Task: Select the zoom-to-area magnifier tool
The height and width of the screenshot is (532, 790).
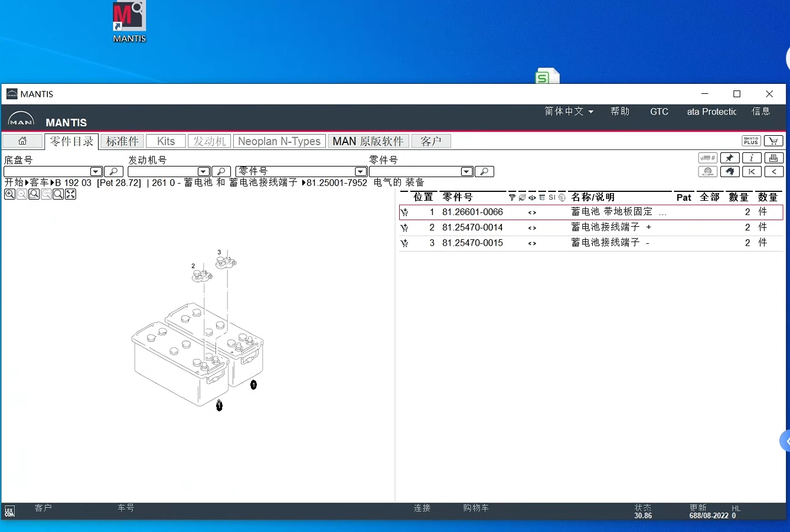Action: pos(34,194)
